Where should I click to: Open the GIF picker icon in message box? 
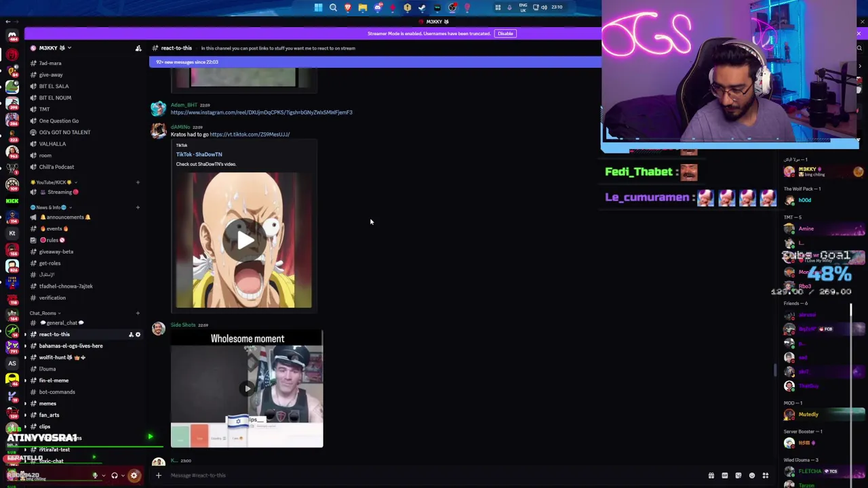pyautogui.click(x=725, y=475)
